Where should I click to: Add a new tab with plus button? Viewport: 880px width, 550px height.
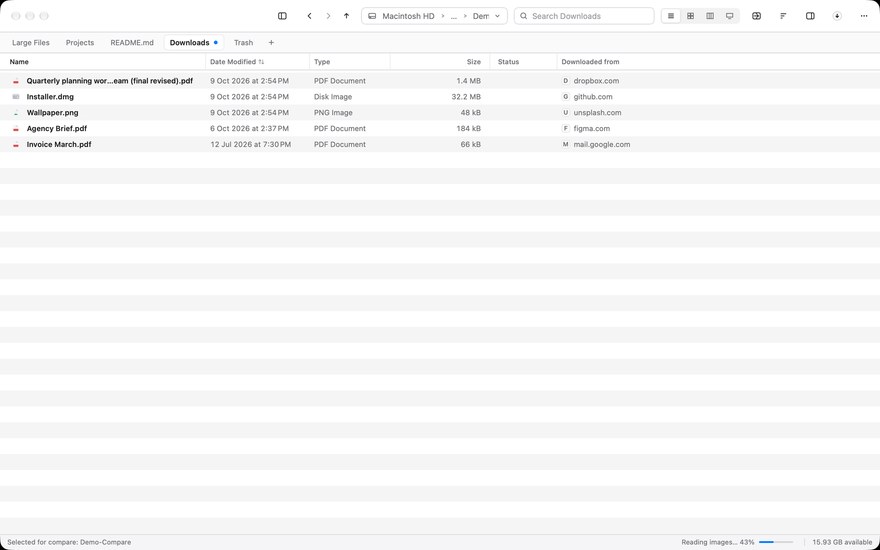coord(271,42)
